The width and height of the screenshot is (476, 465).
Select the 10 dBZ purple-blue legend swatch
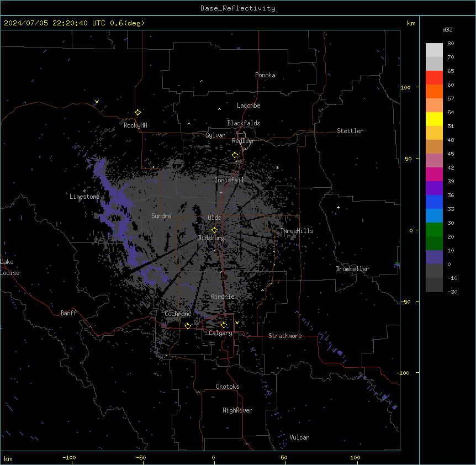tap(434, 257)
